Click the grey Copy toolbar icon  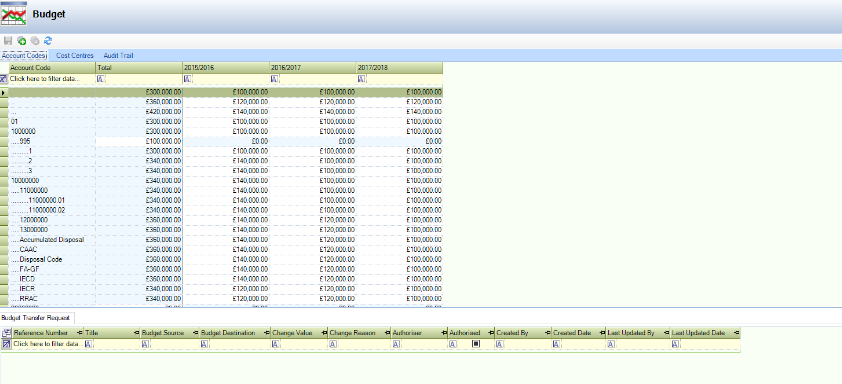[x=35, y=40]
